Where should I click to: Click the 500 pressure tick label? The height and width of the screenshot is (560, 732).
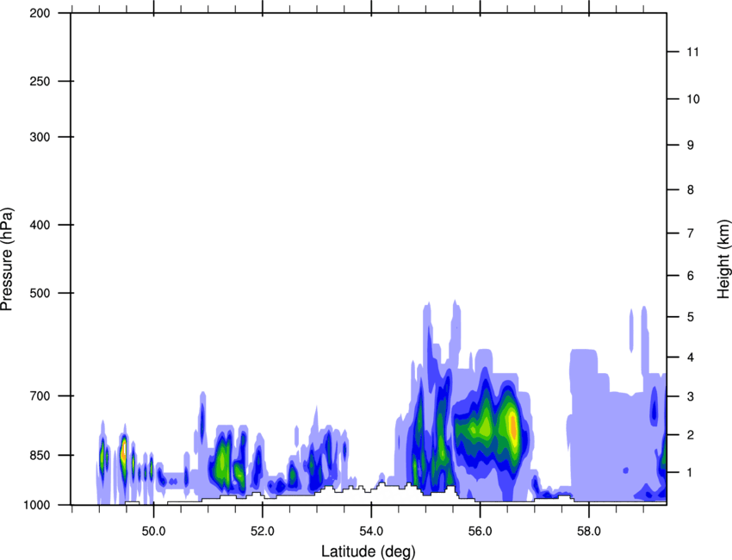pos(40,293)
